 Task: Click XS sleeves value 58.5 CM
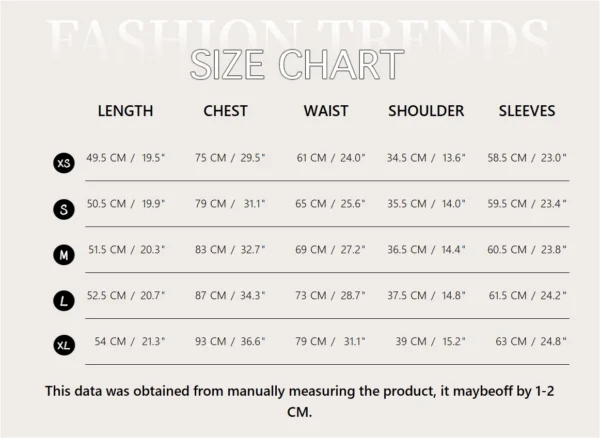point(507,158)
